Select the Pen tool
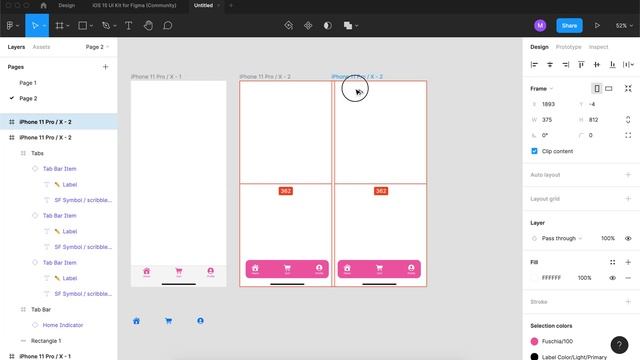 tap(106, 25)
